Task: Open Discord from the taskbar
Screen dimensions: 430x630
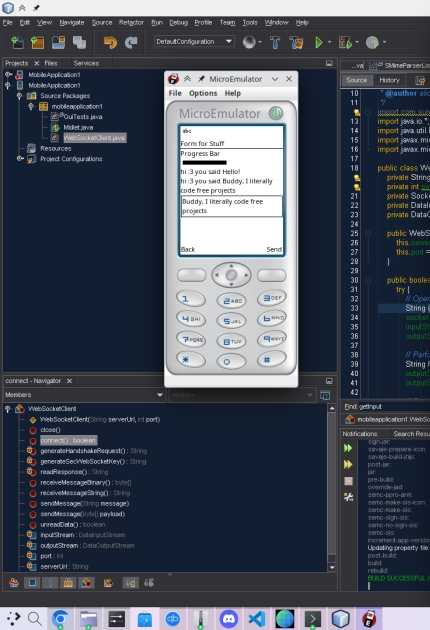Action: (x=229, y=618)
